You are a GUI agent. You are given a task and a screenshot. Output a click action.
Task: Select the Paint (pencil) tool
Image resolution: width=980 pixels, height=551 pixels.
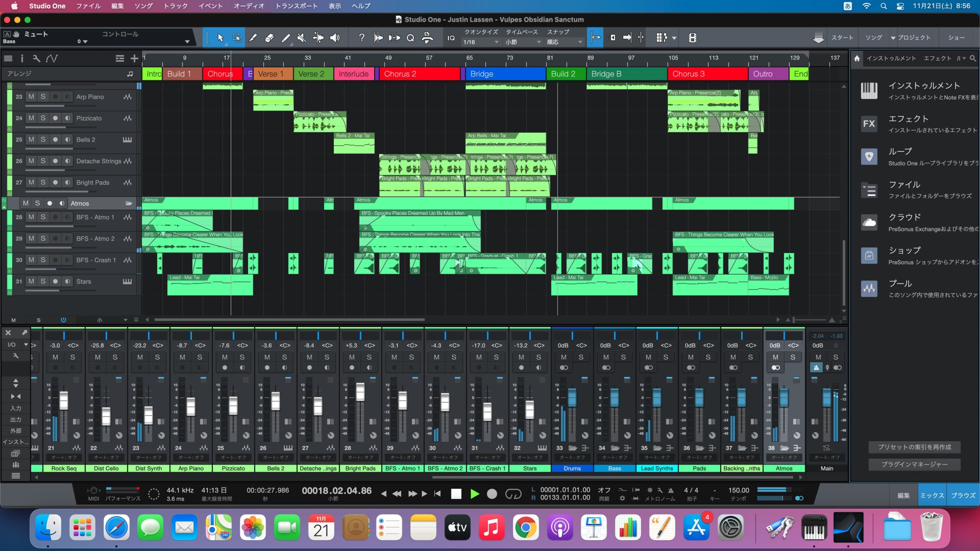coord(286,37)
